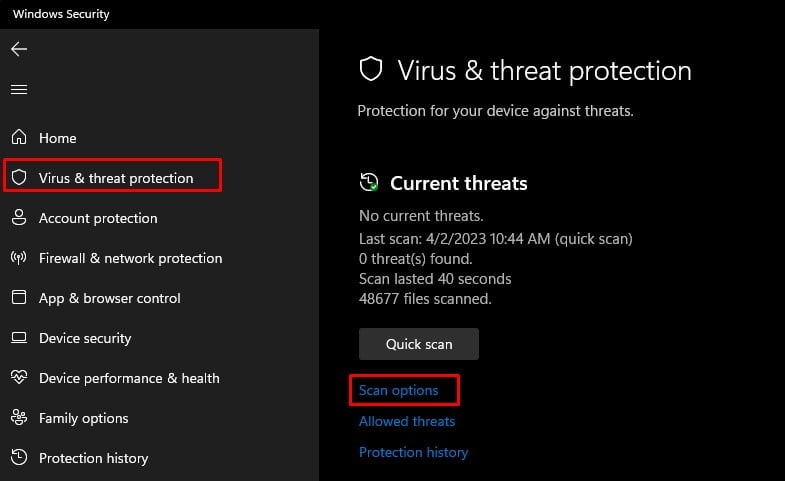The image size is (785, 481).
Task: Click the Firewall & network antenna icon
Action: coord(19,258)
